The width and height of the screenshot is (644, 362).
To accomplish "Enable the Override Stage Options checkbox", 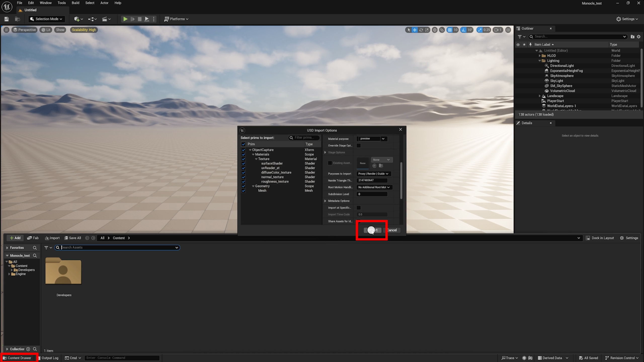I will [358, 145].
